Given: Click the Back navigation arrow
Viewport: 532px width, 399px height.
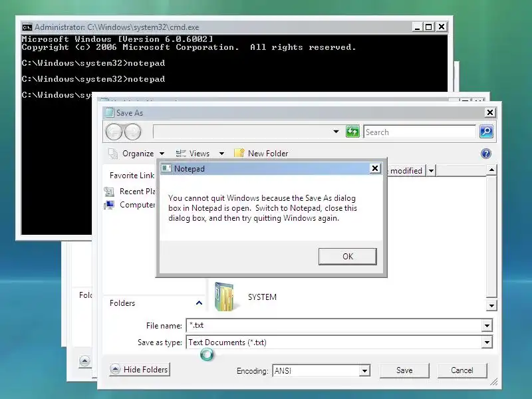Looking at the screenshot, I should (114, 132).
